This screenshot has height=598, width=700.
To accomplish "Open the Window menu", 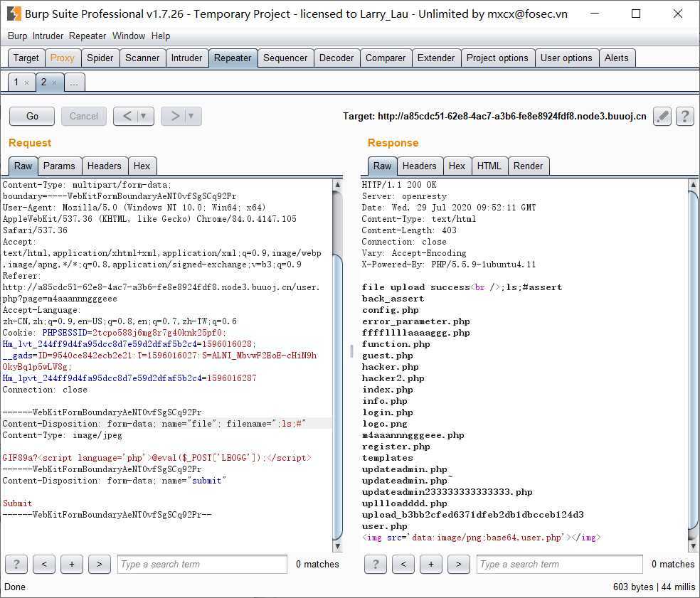I will coord(129,36).
